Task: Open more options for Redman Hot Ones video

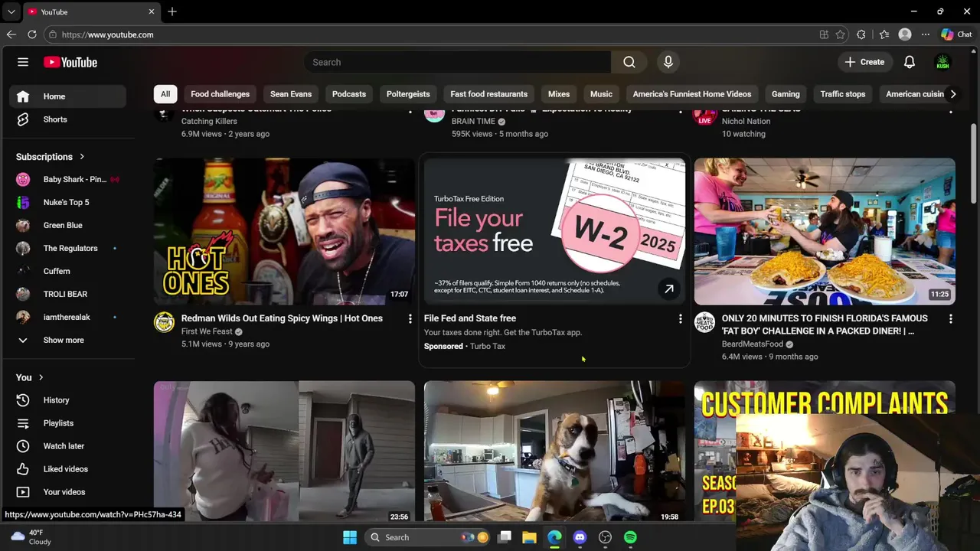Action: pos(410,318)
